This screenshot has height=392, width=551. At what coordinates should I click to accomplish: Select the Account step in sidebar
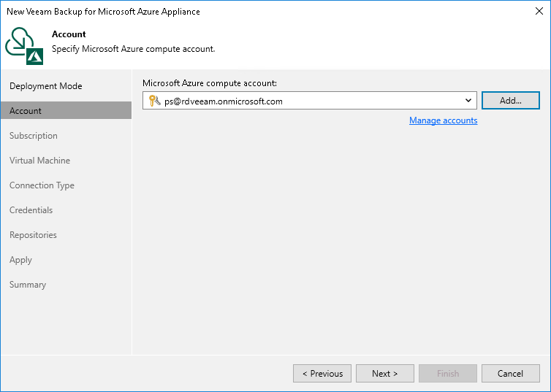coord(26,111)
